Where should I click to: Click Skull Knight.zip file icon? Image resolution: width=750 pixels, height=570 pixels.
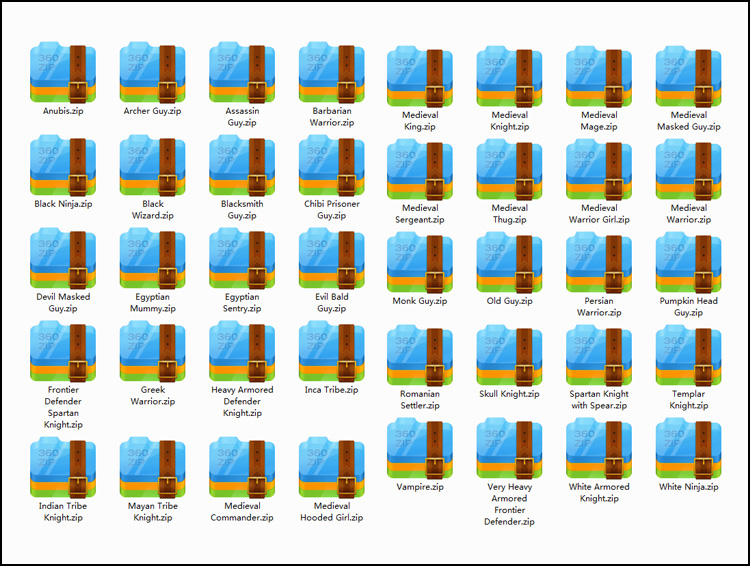click(509, 355)
